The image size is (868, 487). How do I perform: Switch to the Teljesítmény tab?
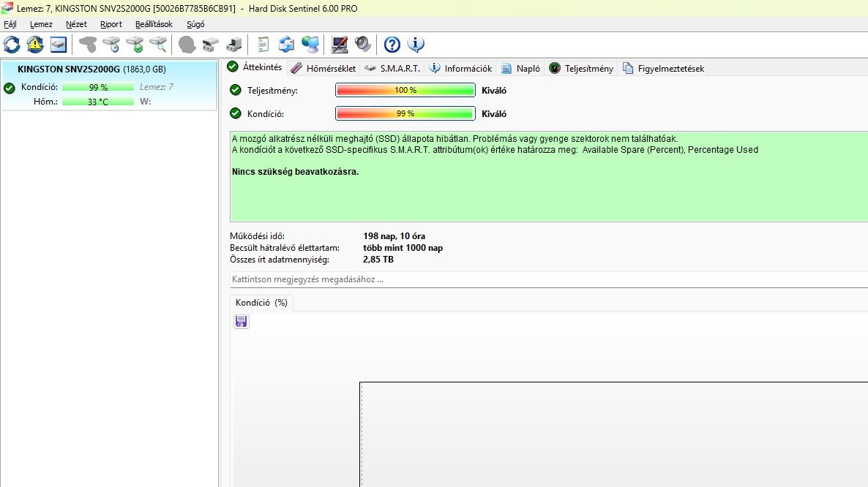pyautogui.click(x=581, y=69)
